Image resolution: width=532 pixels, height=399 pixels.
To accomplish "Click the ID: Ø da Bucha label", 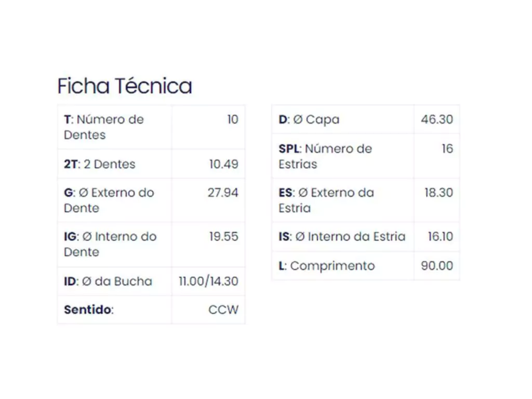I will pyautogui.click(x=108, y=282).
